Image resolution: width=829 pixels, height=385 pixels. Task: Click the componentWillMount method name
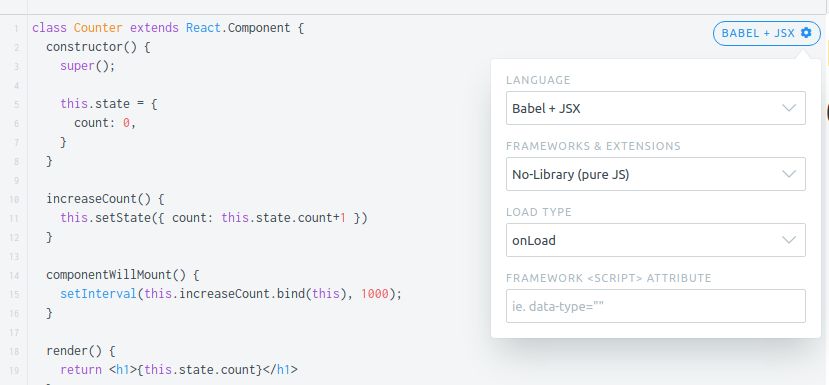coord(109,274)
